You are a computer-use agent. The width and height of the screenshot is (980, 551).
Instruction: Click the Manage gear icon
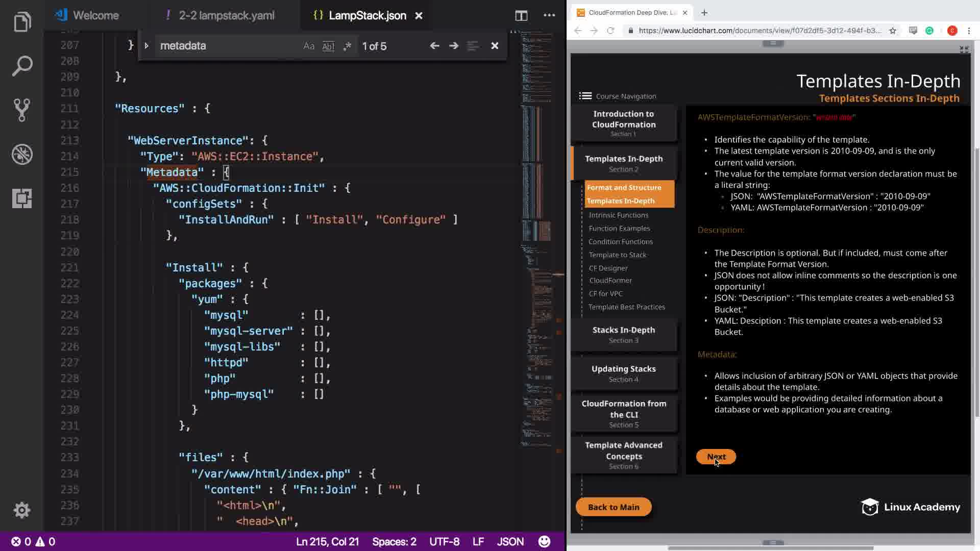22,510
